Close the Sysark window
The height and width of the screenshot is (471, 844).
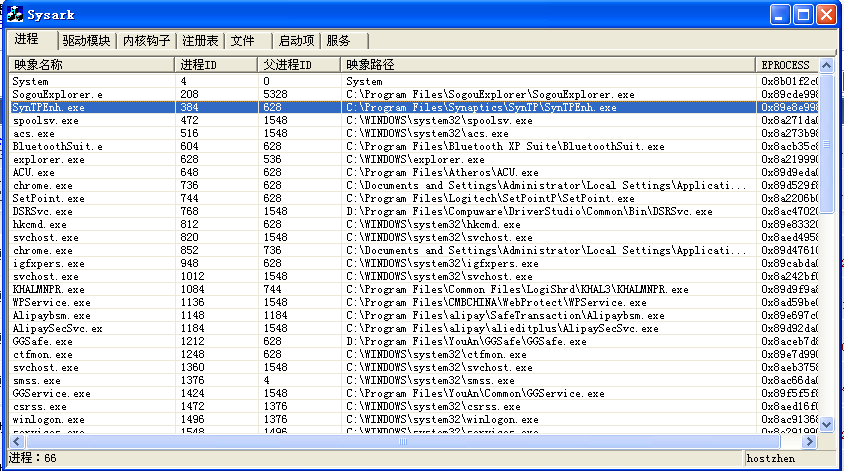tap(826, 15)
